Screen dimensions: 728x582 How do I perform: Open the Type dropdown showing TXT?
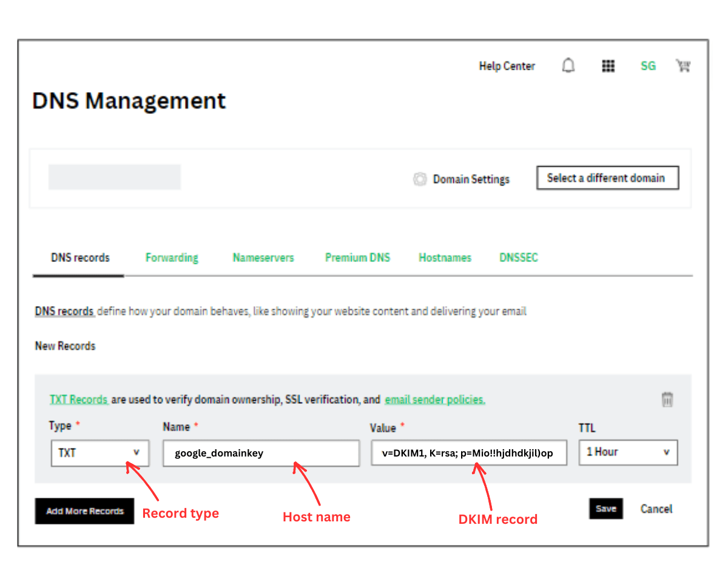point(100,453)
